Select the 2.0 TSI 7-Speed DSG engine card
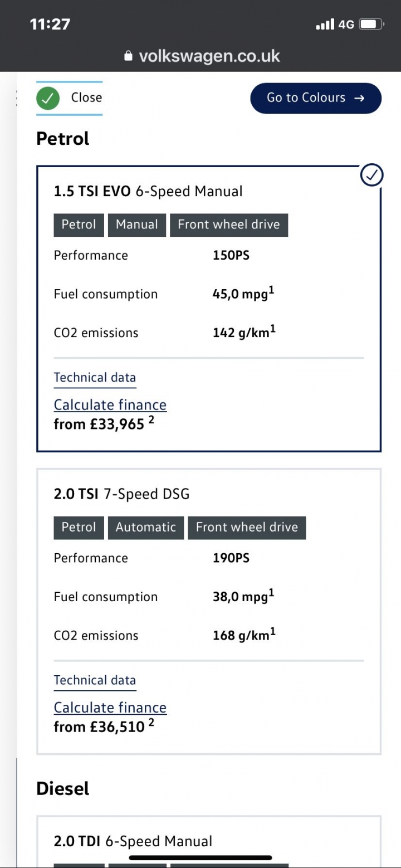Viewport: 401px width, 868px height. (209, 612)
